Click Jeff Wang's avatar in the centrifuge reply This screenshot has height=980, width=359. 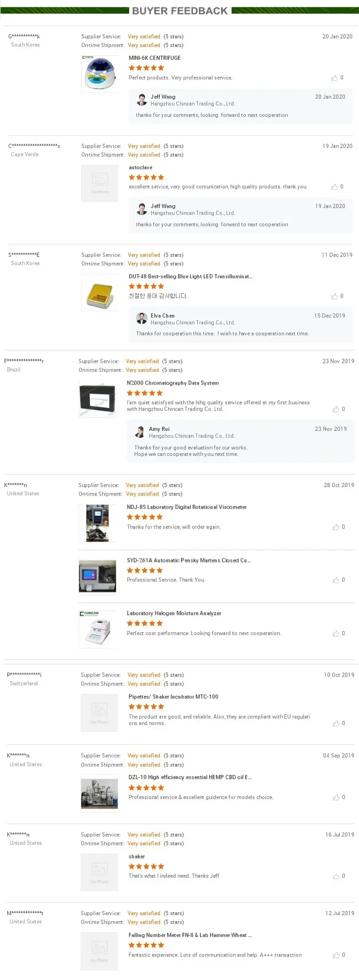point(142,99)
